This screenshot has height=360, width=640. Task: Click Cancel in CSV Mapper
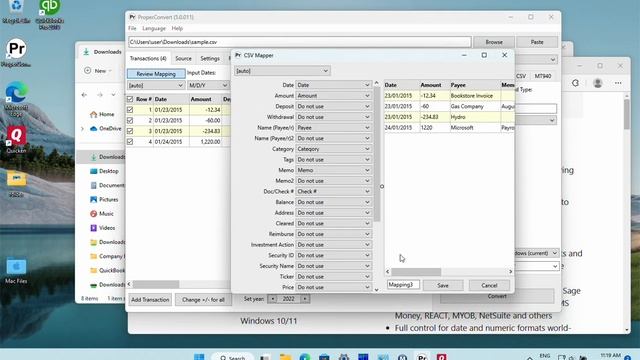click(x=489, y=285)
